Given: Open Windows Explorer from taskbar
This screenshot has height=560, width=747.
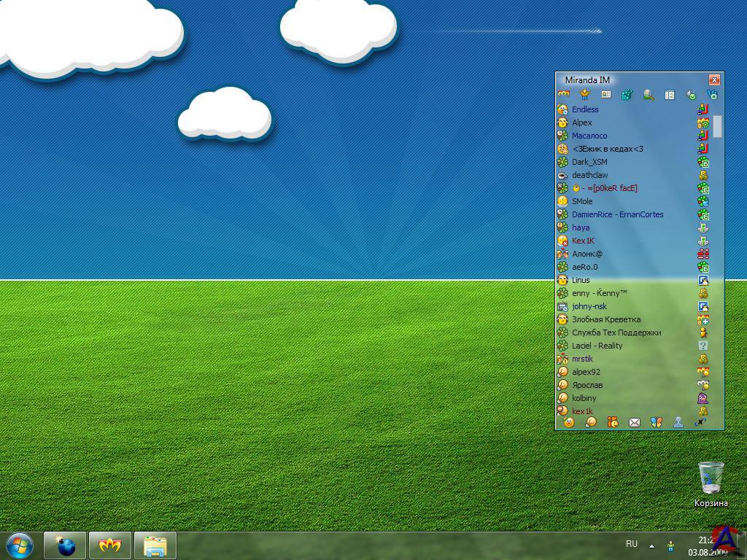Looking at the screenshot, I should coord(155,545).
